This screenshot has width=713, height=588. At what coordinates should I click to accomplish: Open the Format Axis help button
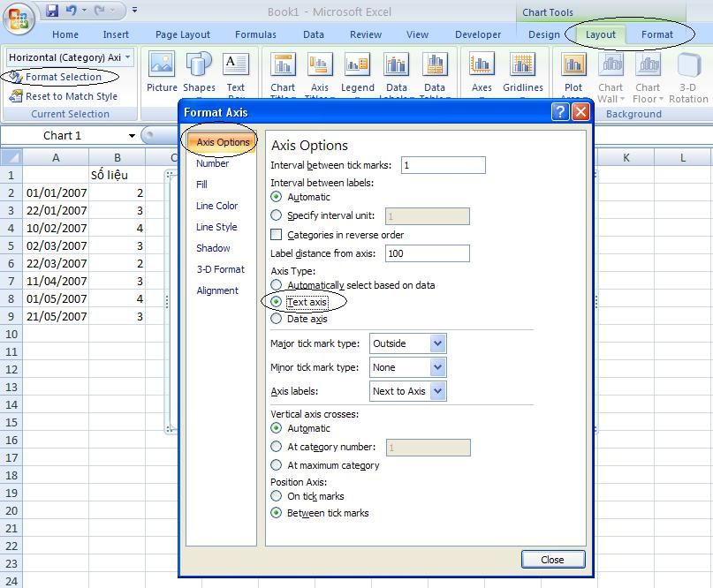point(560,112)
